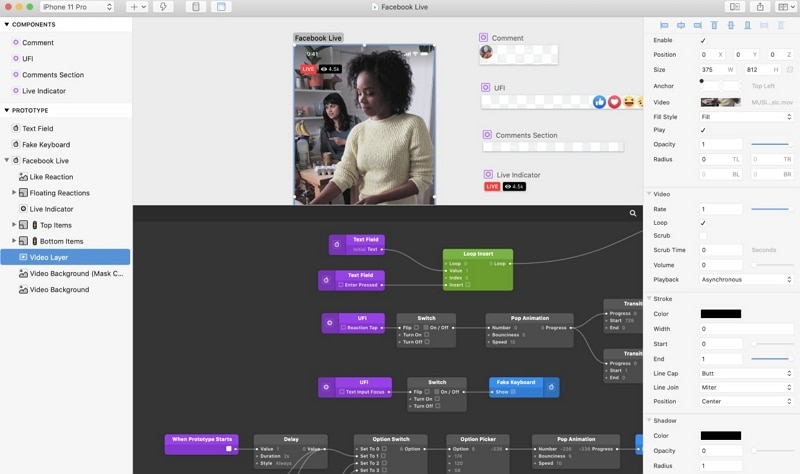Expand the Floating Reactions layer group
The image size is (800, 474).
click(x=14, y=192)
